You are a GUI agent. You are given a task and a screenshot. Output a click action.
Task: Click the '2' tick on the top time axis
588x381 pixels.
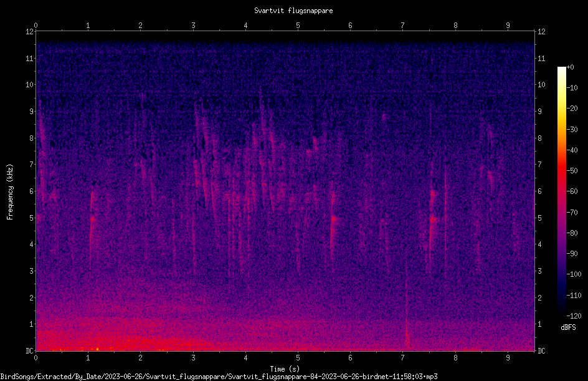click(141, 26)
